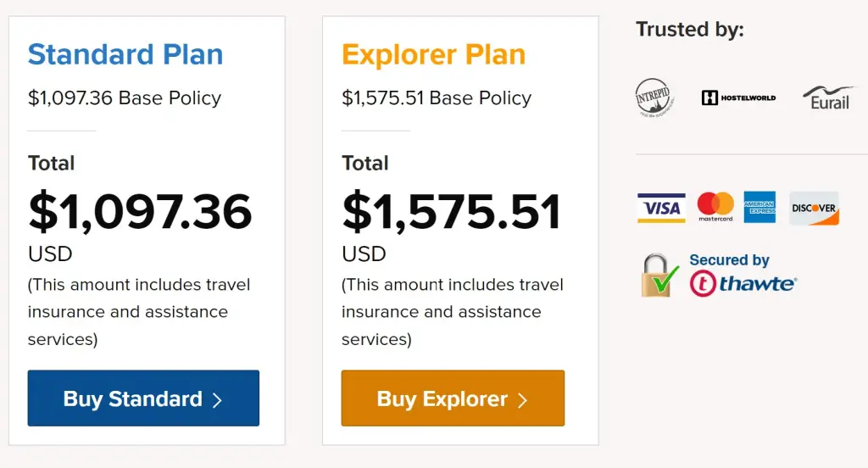Screen dimensions: 868x468
Task: Click the $1,097.36 total price
Action: tap(140, 211)
